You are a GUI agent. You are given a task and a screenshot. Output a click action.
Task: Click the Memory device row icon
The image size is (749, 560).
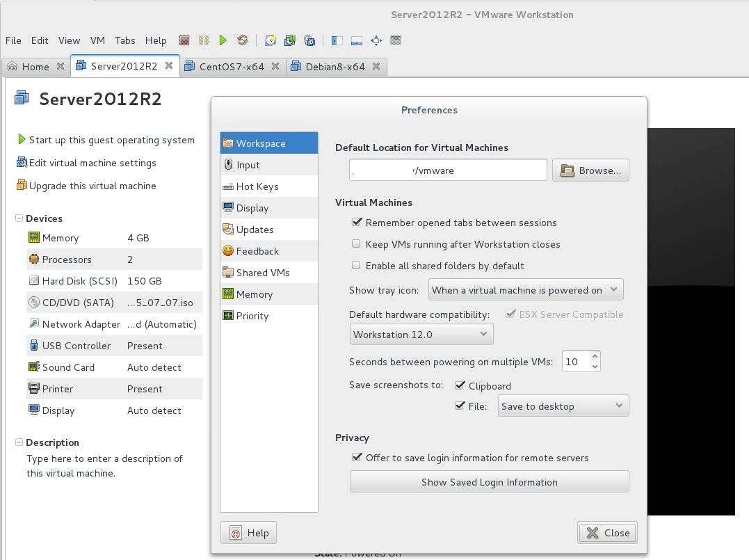pyautogui.click(x=34, y=237)
